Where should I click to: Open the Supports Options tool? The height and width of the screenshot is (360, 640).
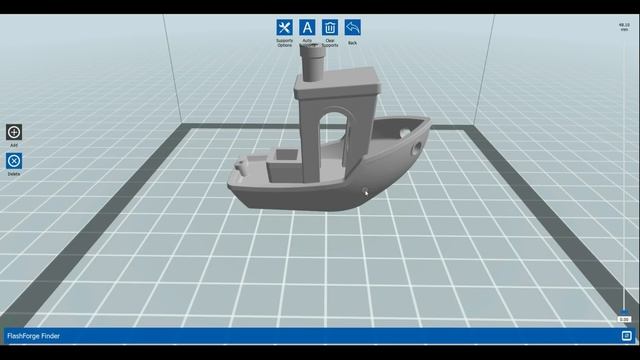(x=284, y=28)
